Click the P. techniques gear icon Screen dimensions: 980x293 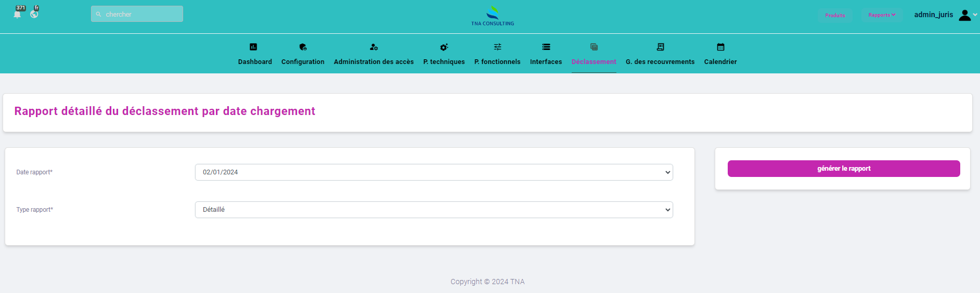pos(444,47)
